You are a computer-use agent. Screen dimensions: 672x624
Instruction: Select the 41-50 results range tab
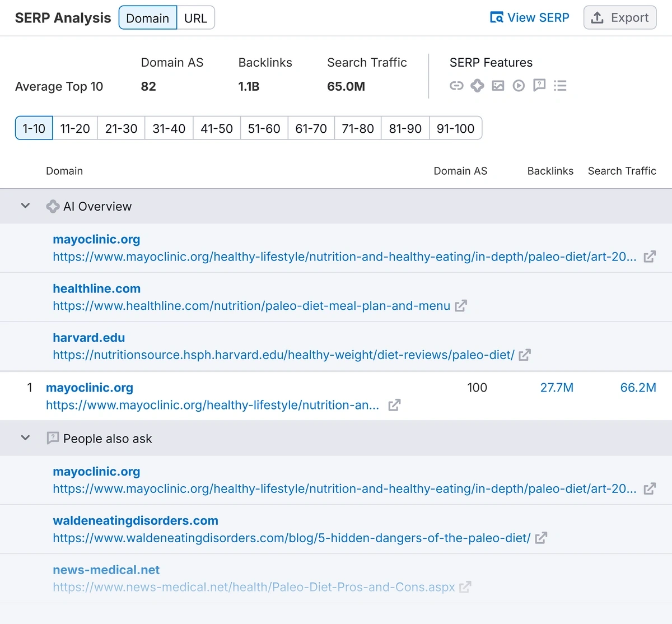tap(217, 128)
